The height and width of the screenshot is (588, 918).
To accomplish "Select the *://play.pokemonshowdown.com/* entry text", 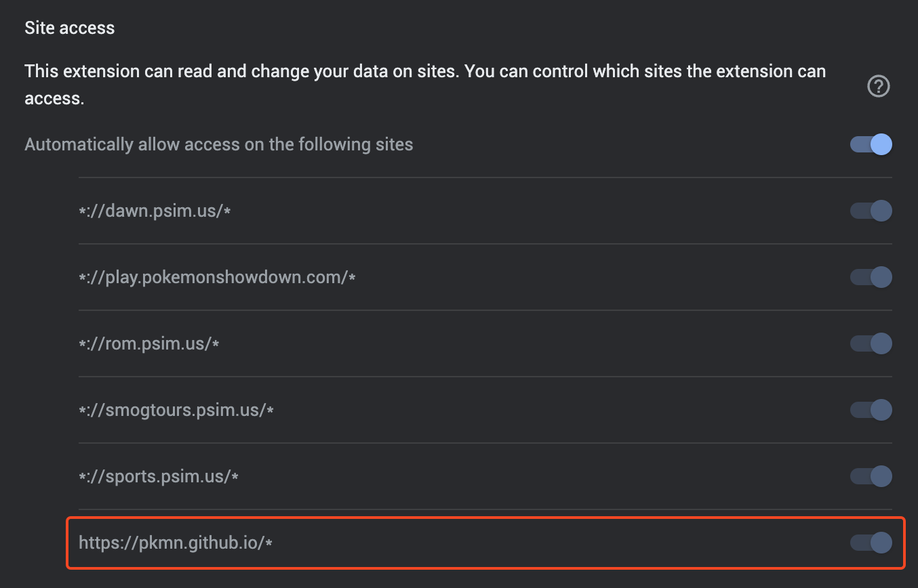I will 217,278.
